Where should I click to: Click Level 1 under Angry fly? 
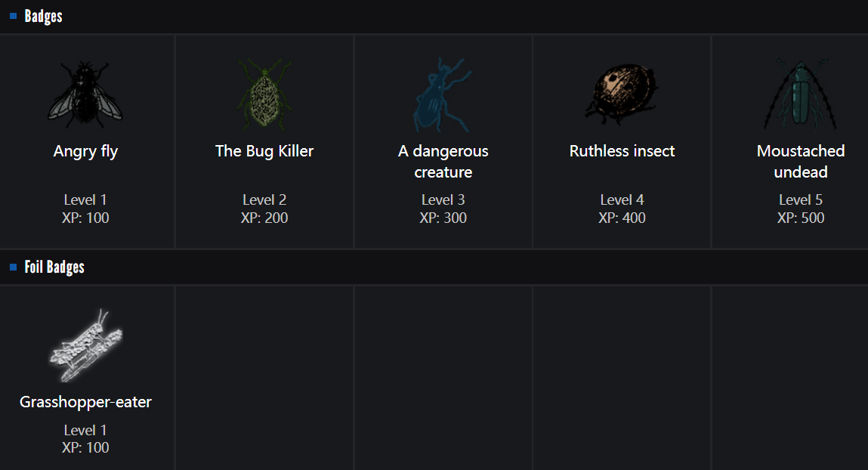pyautogui.click(x=85, y=199)
